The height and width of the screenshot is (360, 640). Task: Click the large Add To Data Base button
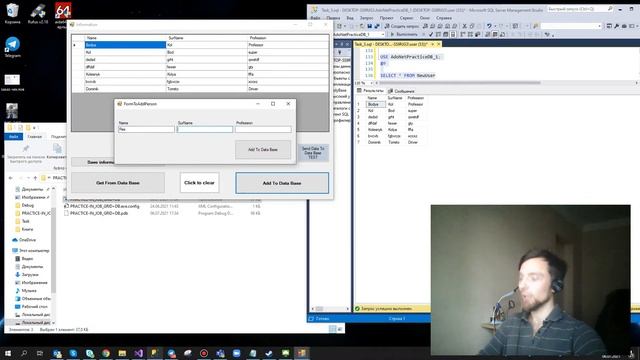click(x=282, y=183)
